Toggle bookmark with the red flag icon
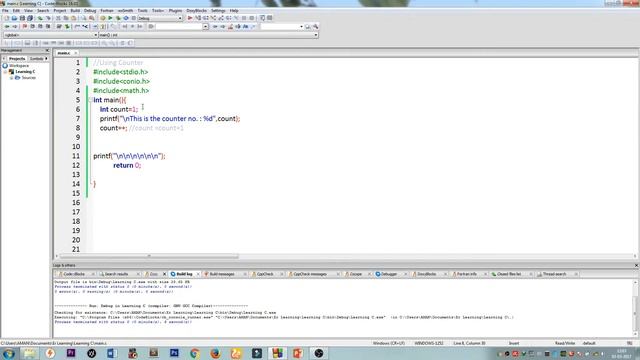The width and height of the screenshot is (640, 360). tap(24, 27)
